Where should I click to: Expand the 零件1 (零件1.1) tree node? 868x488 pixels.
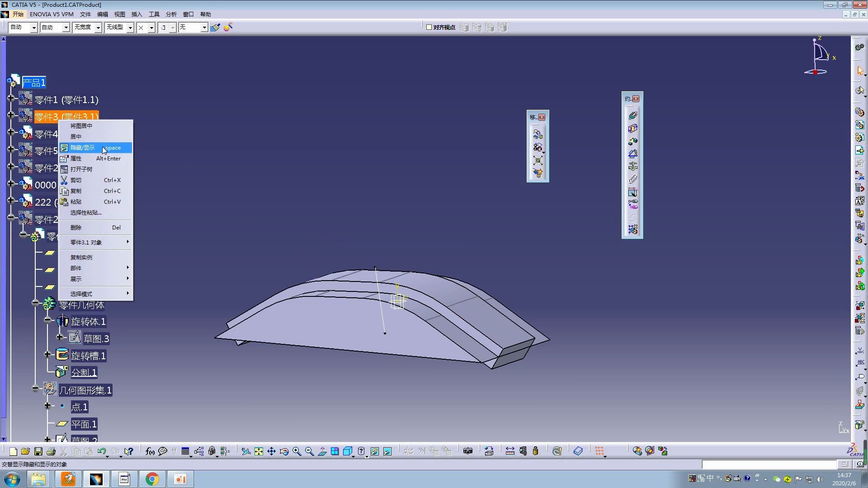[x=11, y=98]
